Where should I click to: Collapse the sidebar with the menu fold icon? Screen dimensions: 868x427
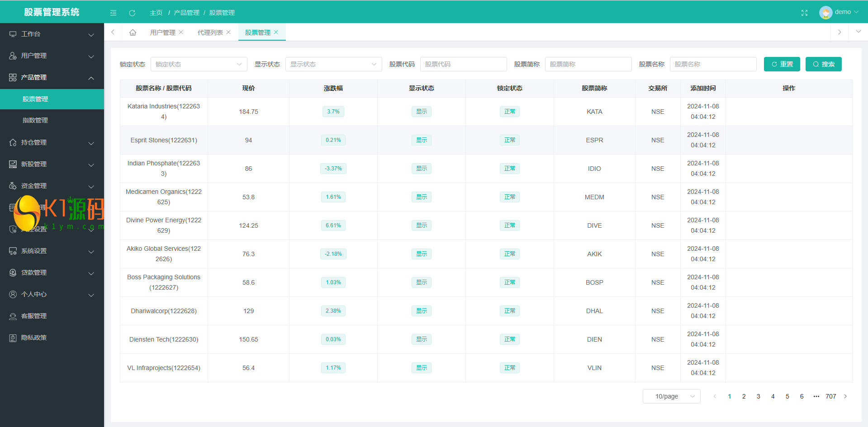(x=113, y=13)
